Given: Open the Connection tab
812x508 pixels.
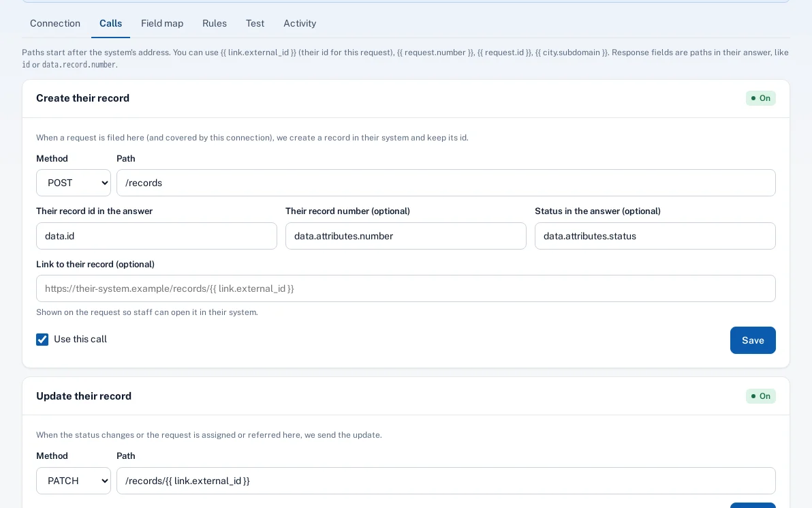Looking at the screenshot, I should [55, 23].
